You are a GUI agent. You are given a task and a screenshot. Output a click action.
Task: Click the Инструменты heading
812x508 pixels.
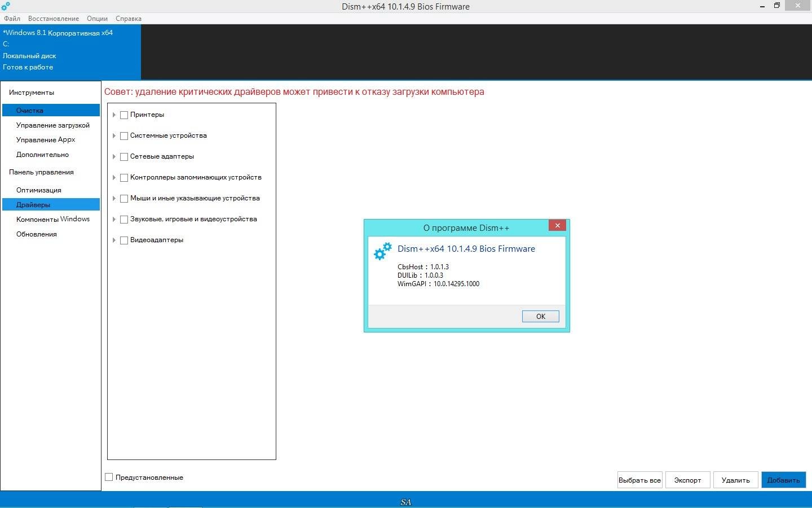[32, 93]
